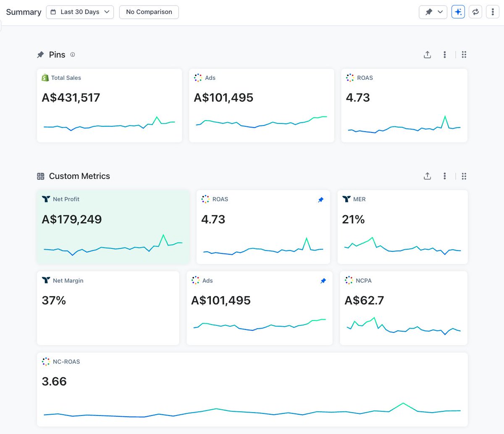Click the refresh icon in the header
This screenshot has height=434, width=504.
475,12
